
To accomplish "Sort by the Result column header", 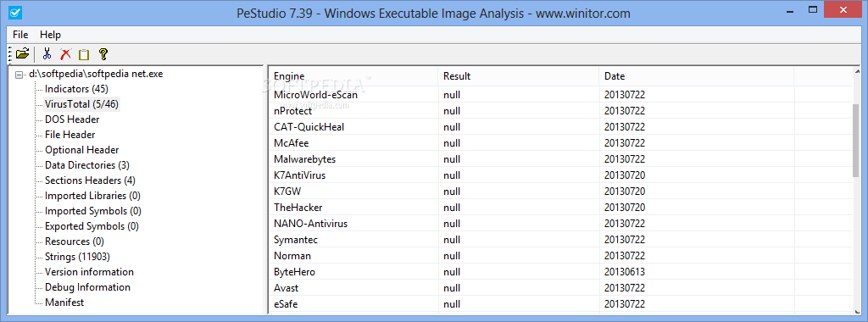I will pos(518,76).
